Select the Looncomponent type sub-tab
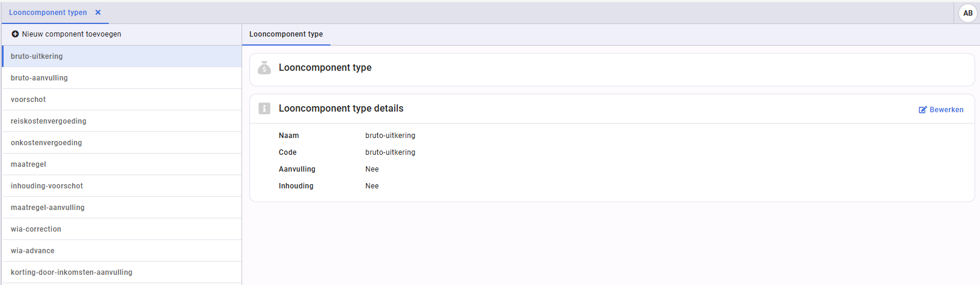 tap(286, 34)
